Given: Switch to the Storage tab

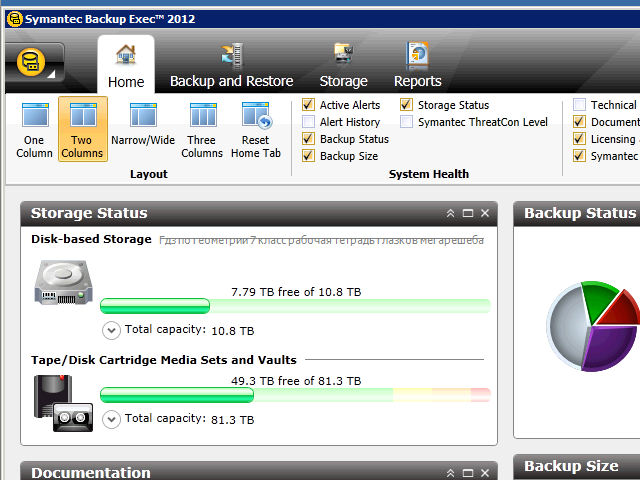Looking at the screenshot, I should (x=343, y=65).
